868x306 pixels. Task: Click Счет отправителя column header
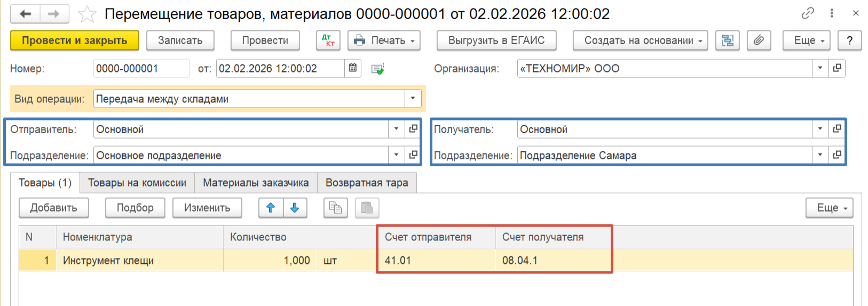[437, 237]
